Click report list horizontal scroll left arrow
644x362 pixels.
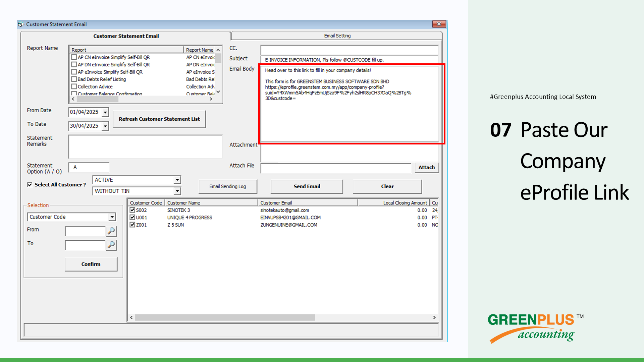[x=73, y=99]
